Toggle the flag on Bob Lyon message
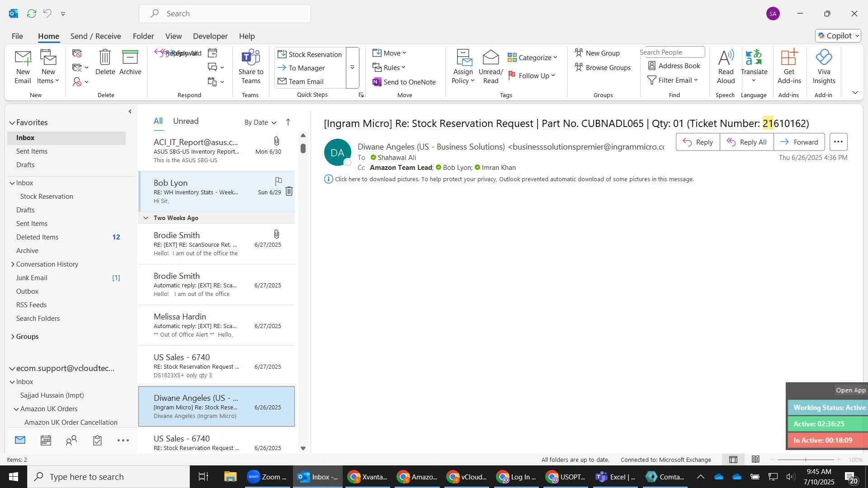 tap(278, 181)
